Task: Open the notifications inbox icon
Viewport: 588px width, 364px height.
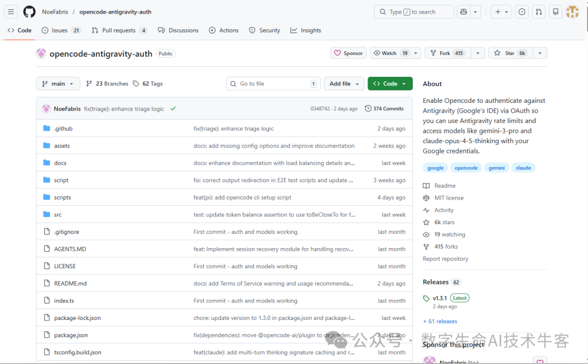Action: [x=556, y=11]
